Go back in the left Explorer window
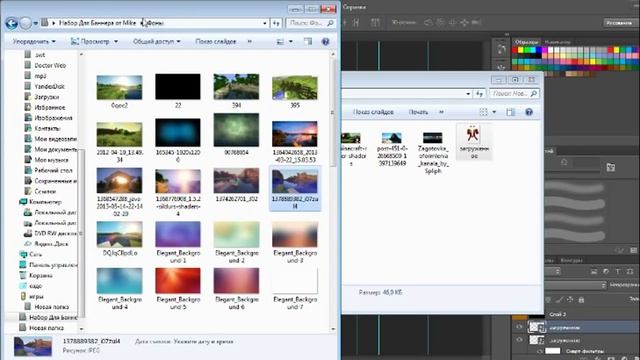 [x=11, y=23]
